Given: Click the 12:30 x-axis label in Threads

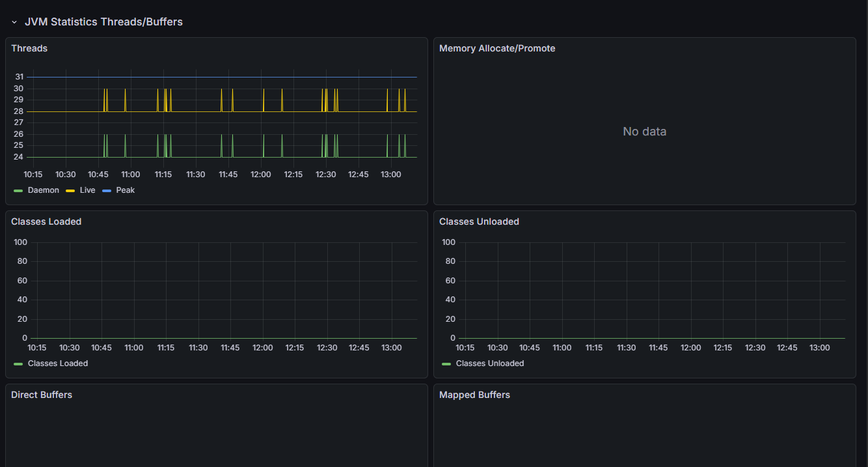Looking at the screenshot, I should [x=326, y=175].
